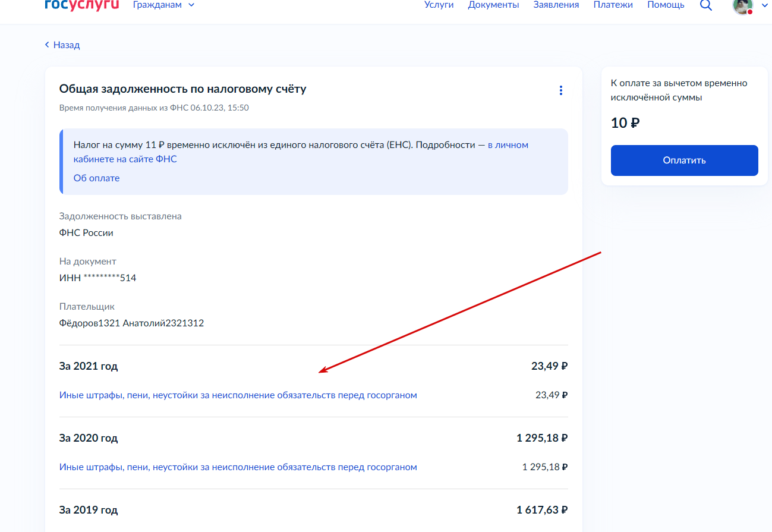The height and width of the screenshot is (532, 772).
Task: Open the Помощь menu
Action: pyautogui.click(x=666, y=5)
